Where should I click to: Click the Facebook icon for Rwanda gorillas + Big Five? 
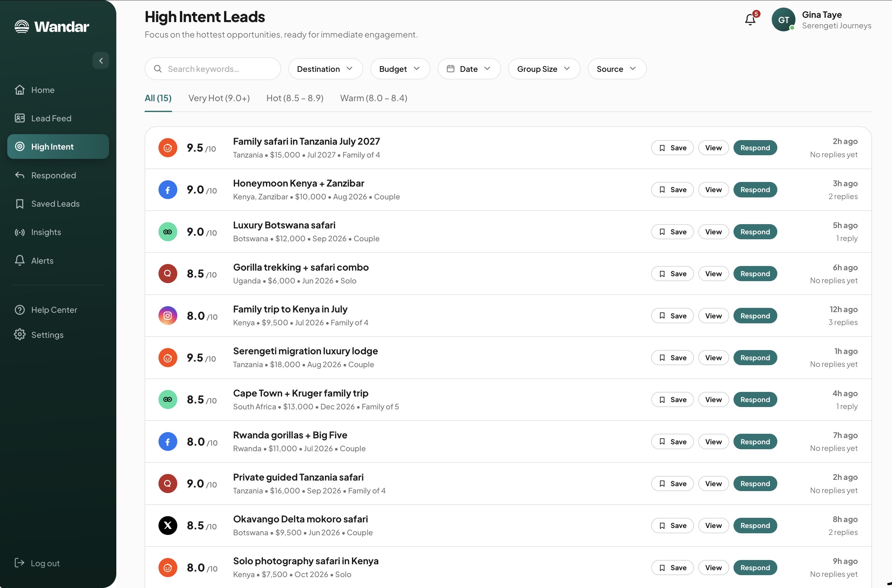(x=167, y=442)
